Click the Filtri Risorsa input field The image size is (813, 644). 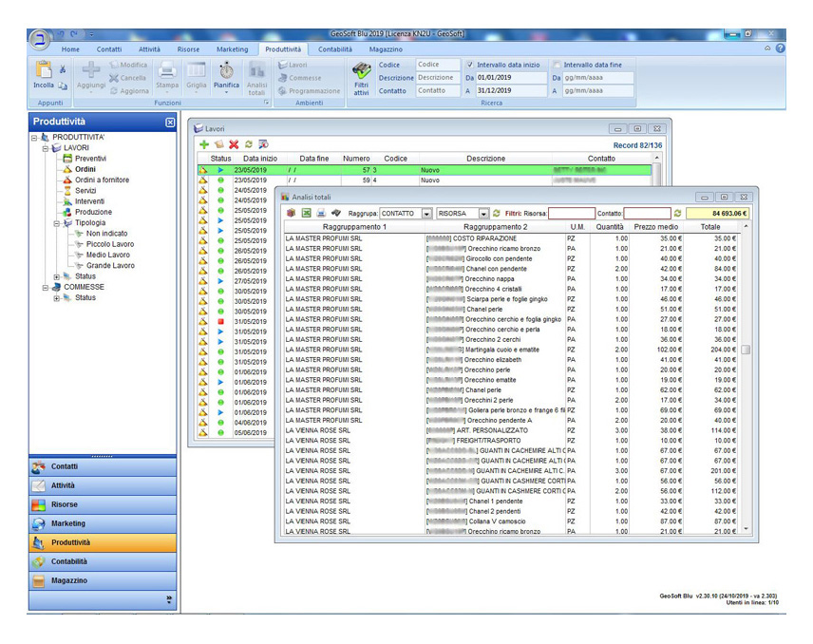[x=572, y=214]
